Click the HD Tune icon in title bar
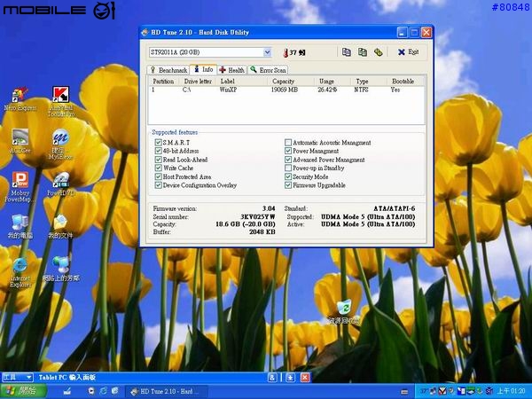The height and width of the screenshot is (399, 532). click(x=145, y=32)
